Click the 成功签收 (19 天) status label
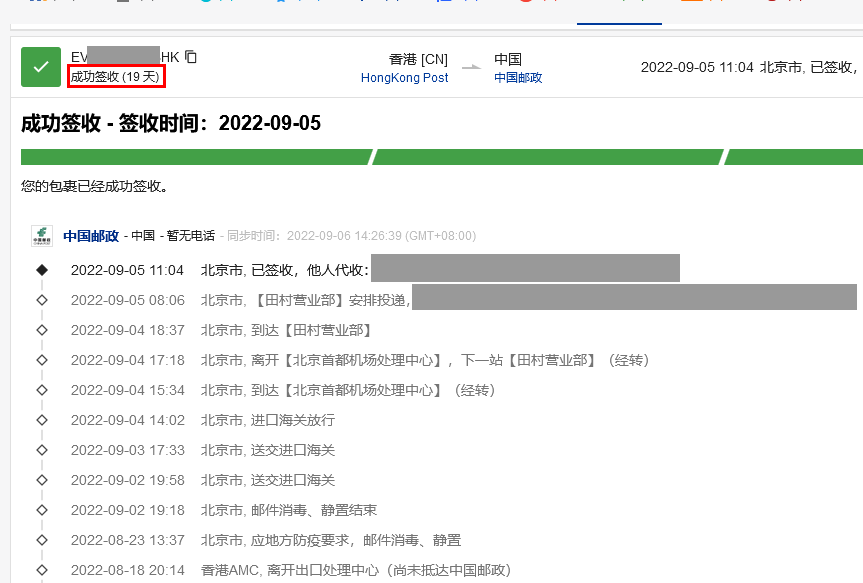 coord(116,77)
